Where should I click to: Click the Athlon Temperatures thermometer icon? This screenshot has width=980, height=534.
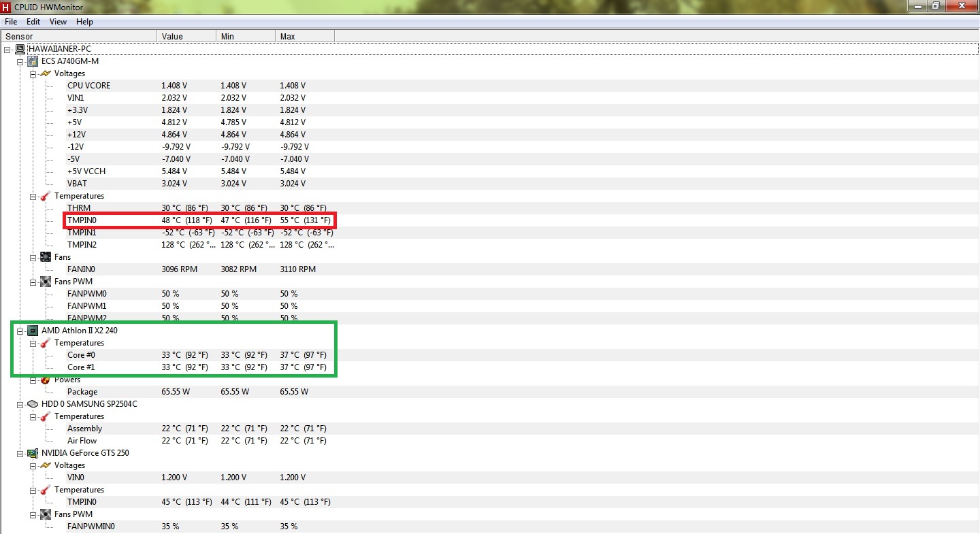[46, 343]
